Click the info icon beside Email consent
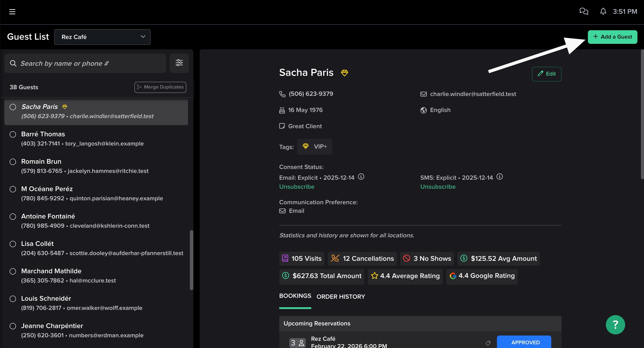Screen dimensions: 644x348 tap(361, 177)
